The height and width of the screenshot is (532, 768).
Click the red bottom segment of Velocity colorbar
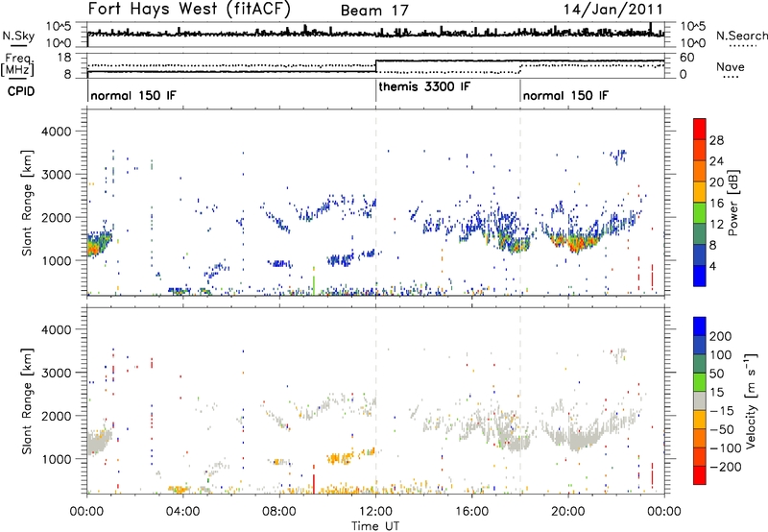coord(700,475)
